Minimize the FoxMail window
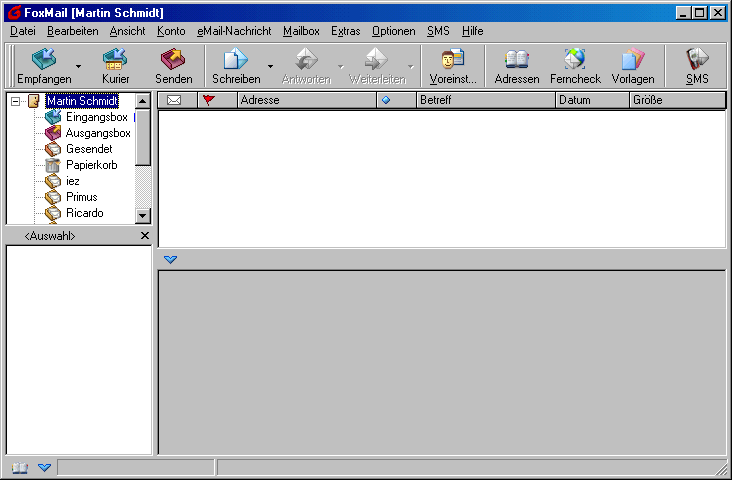Viewport: 732px width, 480px height. (x=683, y=13)
